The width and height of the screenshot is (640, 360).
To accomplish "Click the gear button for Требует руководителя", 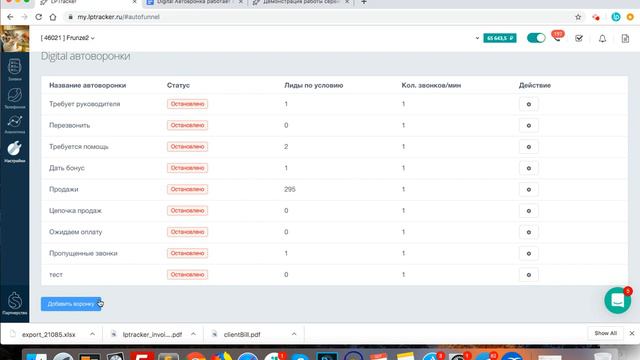I will 529,104.
